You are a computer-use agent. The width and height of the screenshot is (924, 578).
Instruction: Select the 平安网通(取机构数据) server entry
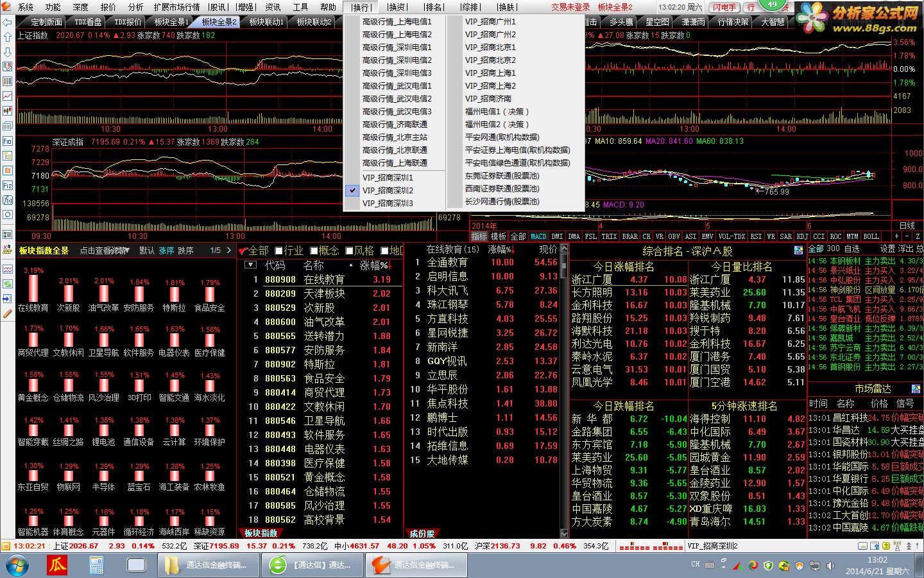502,137
